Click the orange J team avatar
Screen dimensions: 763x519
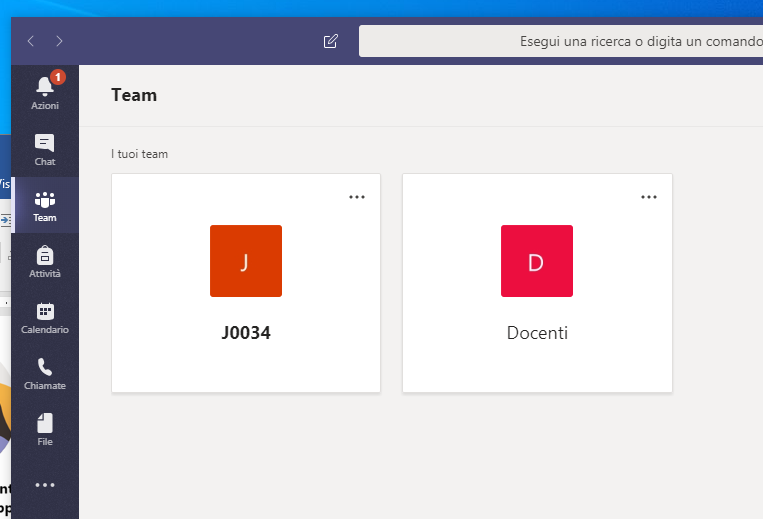pos(246,261)
